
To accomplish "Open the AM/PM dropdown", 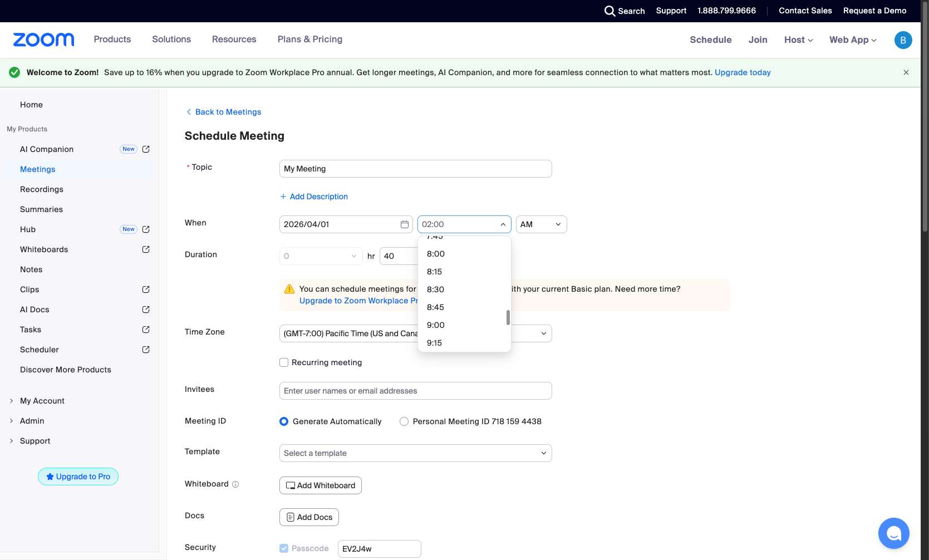I will point(542,224).
